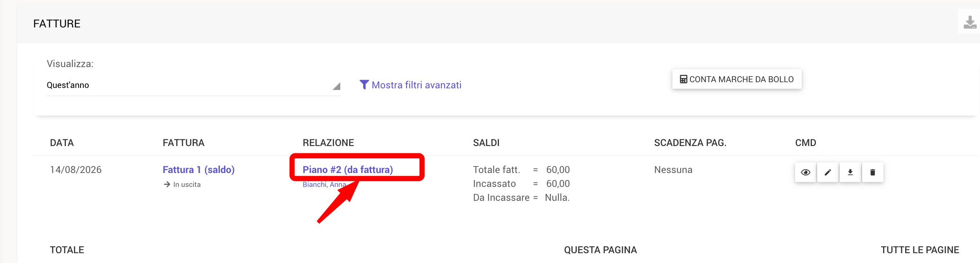980x263 pixels.
Task: Click calculator icon on Conta Marche button
Action: (x=683, y=79)
